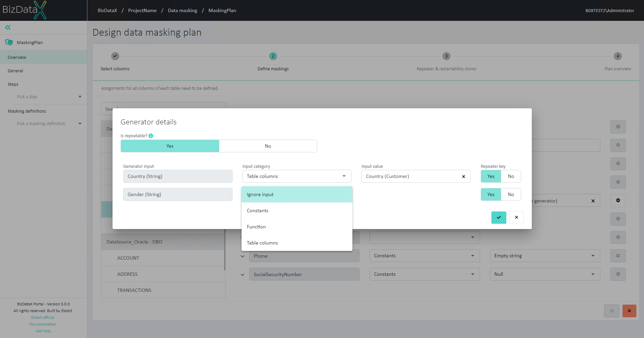Select the ACCOUNT table
644x338 pixels.
(163, 258)
